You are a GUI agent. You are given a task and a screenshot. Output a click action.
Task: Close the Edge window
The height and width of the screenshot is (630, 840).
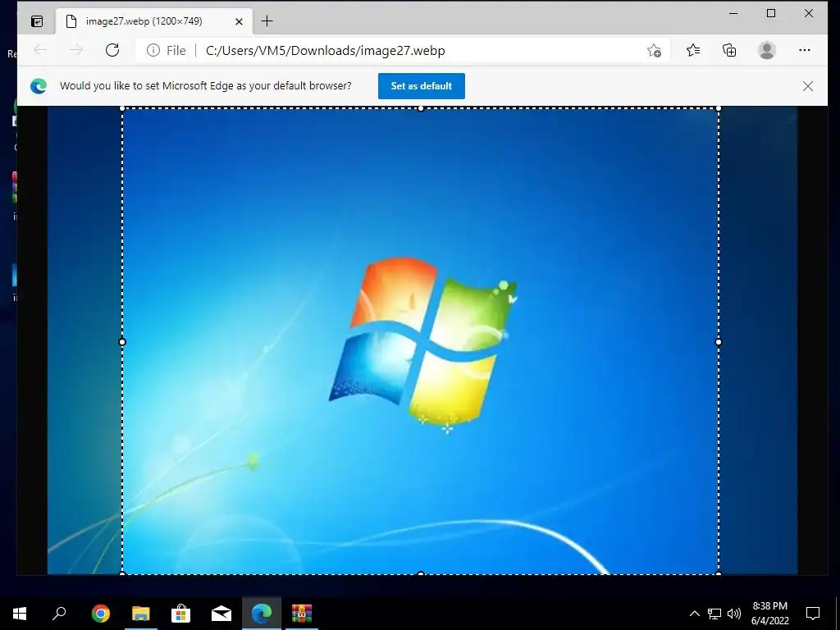click(808, 13)
